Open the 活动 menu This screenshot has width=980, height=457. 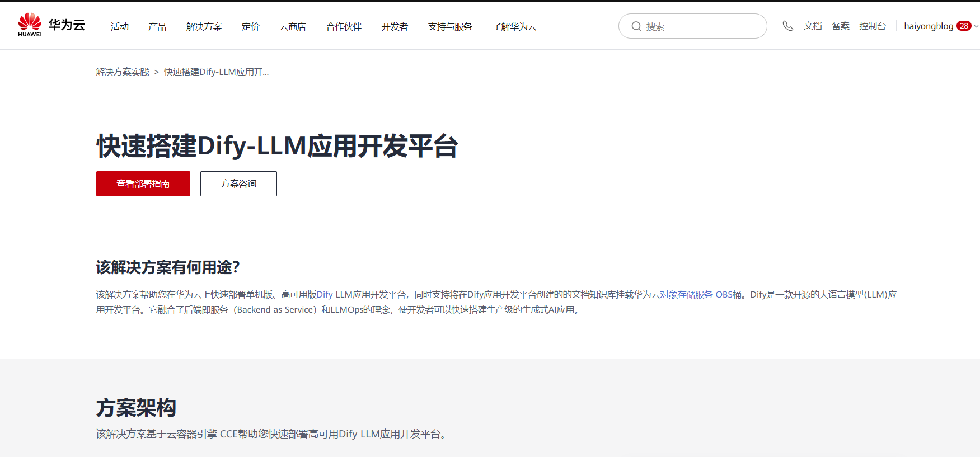click(120, 26)
